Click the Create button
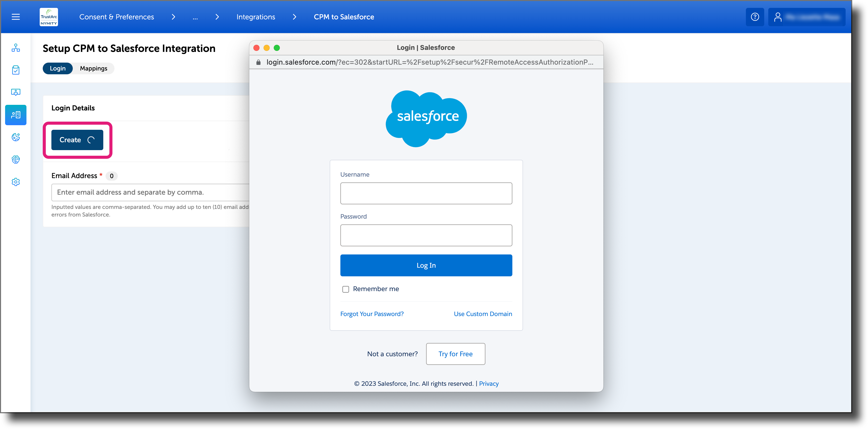Viewport: 868px width, 429px height. point(77,140)
